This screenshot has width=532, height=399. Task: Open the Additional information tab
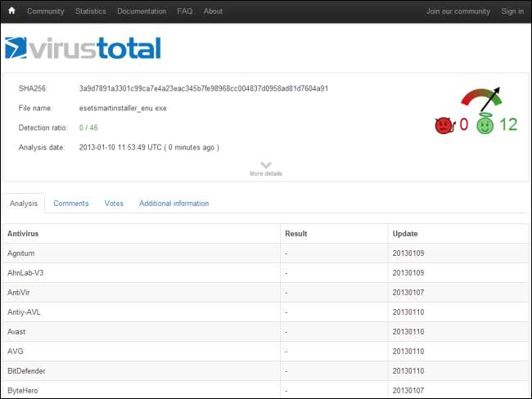(174, 204)
